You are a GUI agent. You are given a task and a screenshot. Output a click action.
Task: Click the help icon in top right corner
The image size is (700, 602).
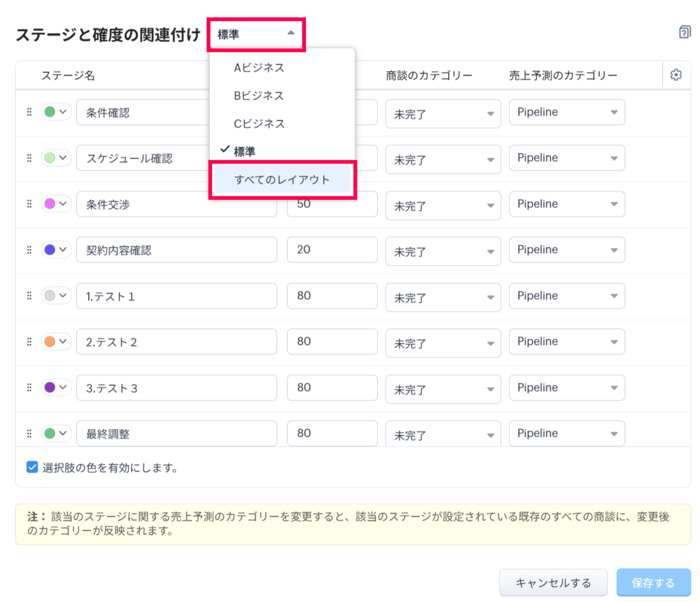click(684, 32)
